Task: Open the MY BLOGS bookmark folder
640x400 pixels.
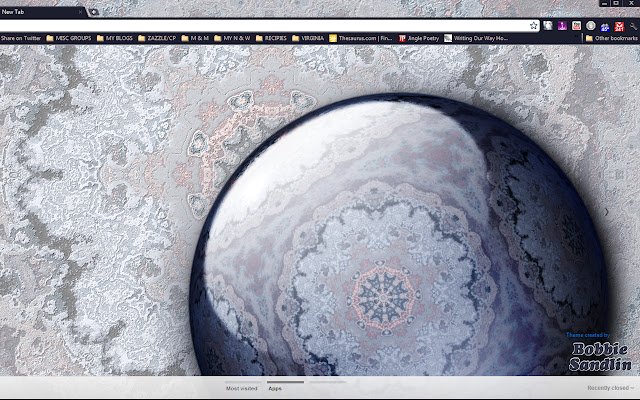Action: [115, 38]
